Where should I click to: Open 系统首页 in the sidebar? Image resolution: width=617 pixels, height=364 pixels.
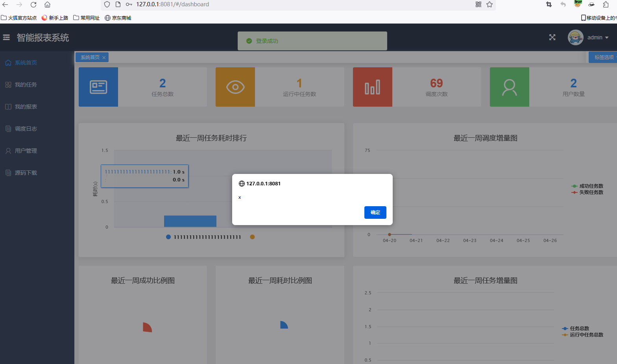(37, 63)
